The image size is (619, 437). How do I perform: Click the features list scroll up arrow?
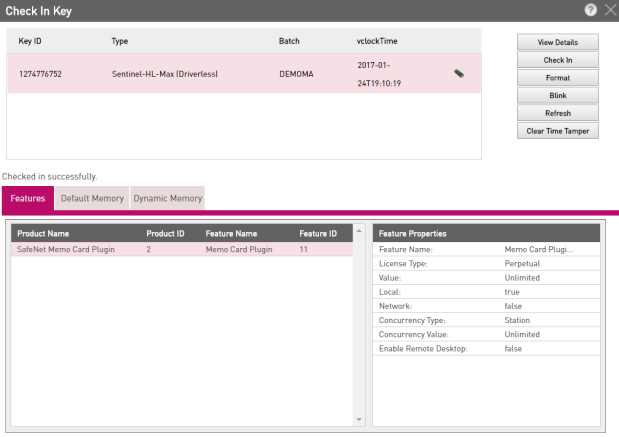click(x=359, y=231)
